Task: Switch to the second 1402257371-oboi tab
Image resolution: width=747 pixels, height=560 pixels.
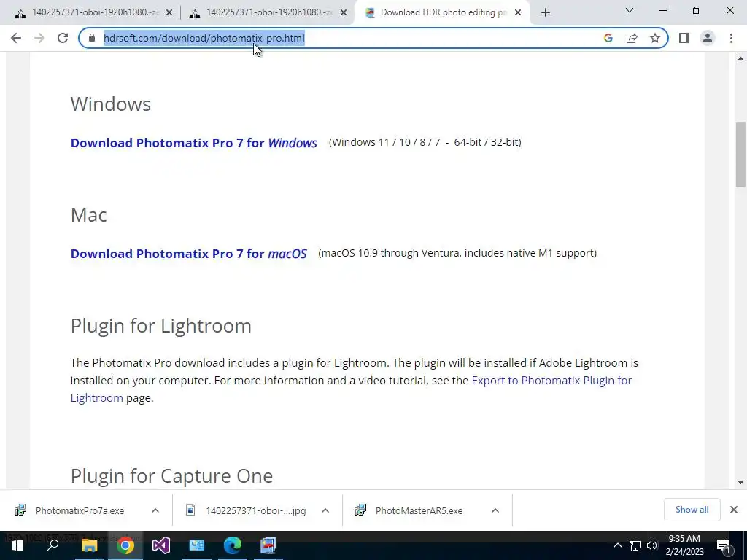Action: coord(268,13)
